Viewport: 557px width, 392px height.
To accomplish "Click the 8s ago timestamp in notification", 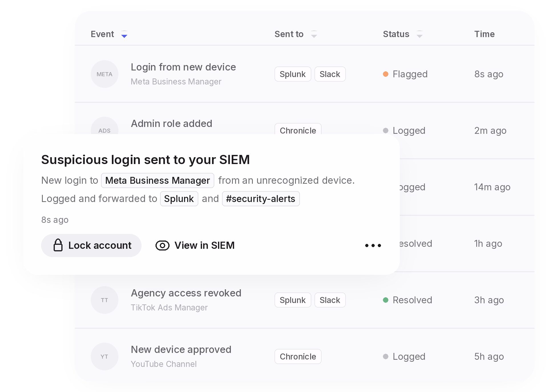I will click(55, 220).
